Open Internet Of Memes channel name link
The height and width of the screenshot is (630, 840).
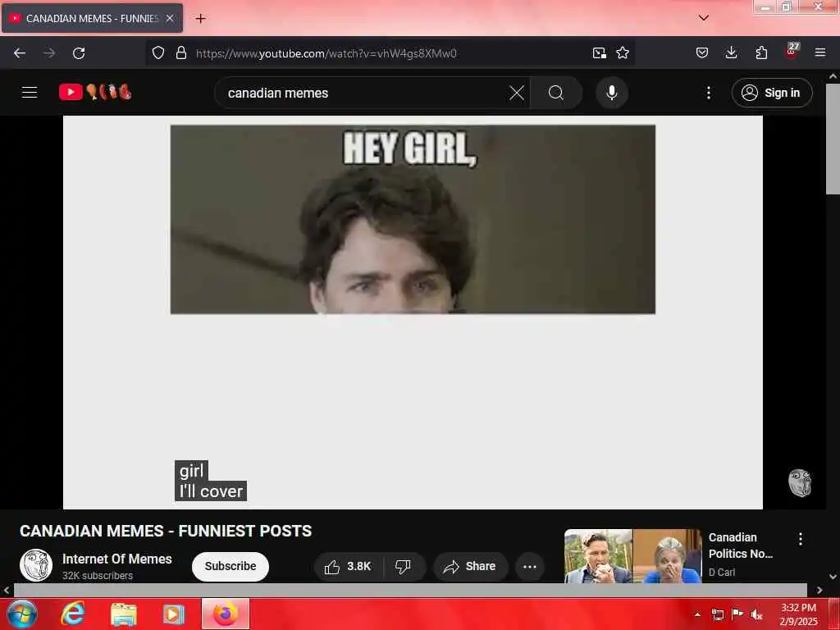tap(116, 559)
